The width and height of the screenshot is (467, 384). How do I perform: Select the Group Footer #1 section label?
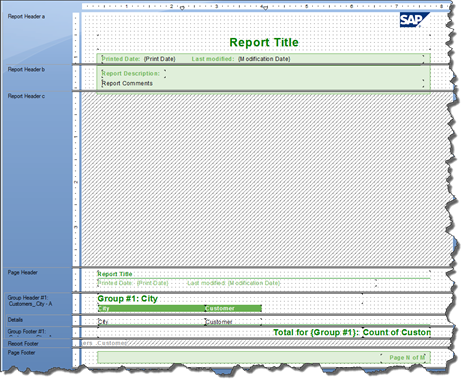point(27,331)
